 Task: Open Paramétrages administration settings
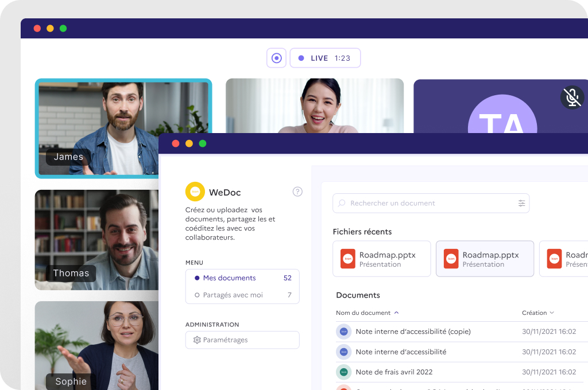[x=242, y=340]
